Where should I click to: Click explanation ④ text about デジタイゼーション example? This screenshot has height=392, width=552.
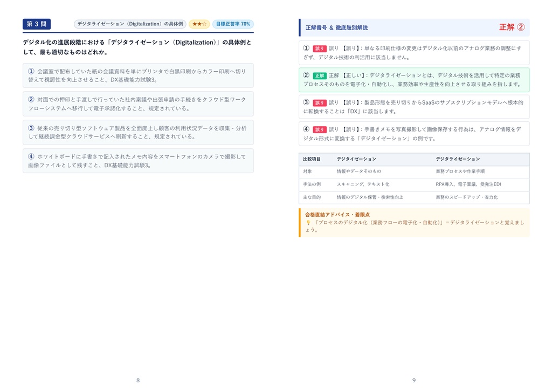[x=412, y=134]
